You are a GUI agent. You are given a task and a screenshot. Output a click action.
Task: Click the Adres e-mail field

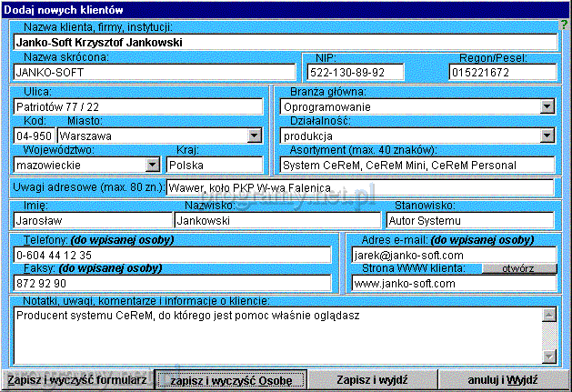pos(453,256)
